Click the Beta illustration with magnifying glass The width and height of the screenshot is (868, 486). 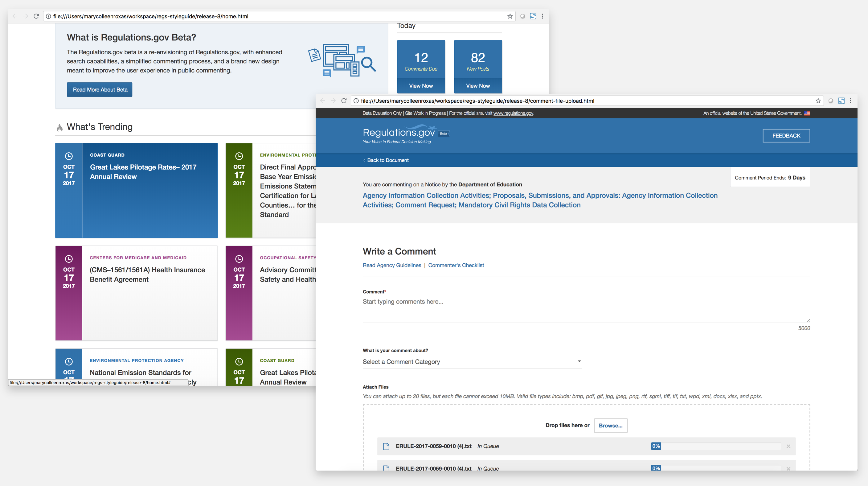click(342, 61)
